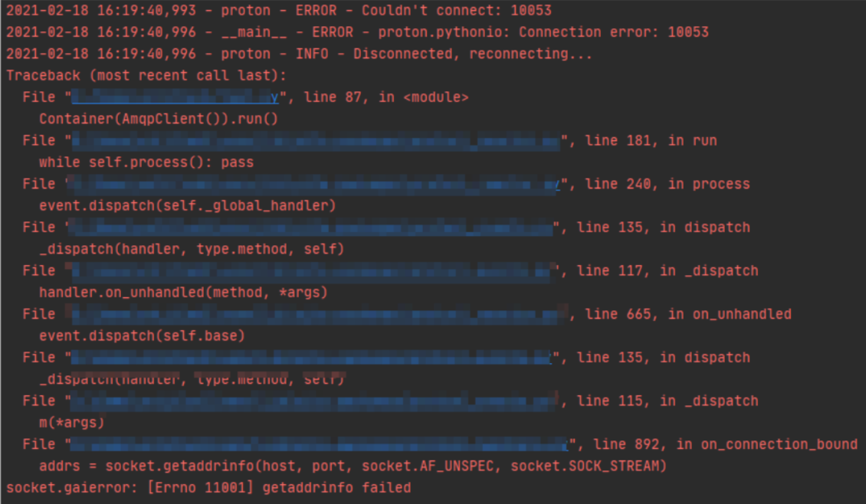This screenshot has width=866, height=504.
Task: Click the Container(AmqpClient()).run() code line
Action: click(159, 119)
